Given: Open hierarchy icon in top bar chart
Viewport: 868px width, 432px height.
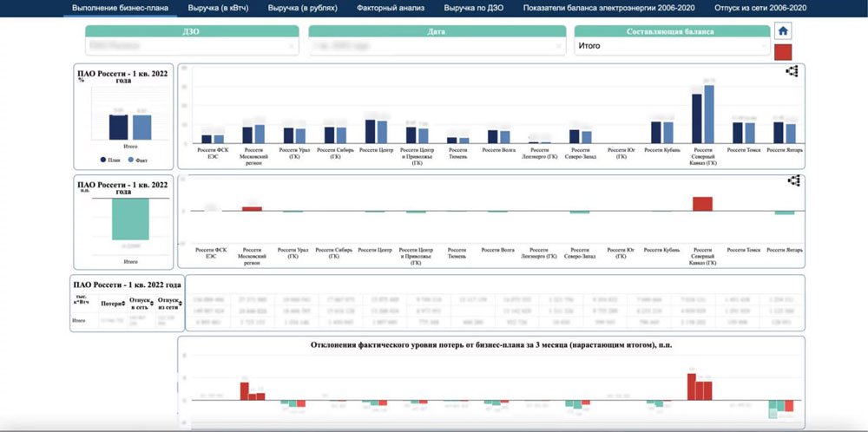Looking at the screenshot, I should coord(792,72).
